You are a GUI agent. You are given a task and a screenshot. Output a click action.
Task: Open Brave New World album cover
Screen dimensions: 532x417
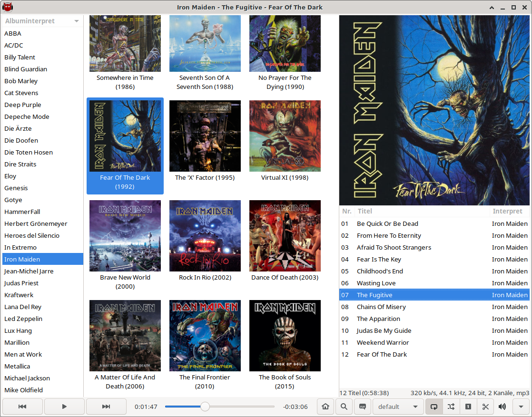tap(125, 236)
